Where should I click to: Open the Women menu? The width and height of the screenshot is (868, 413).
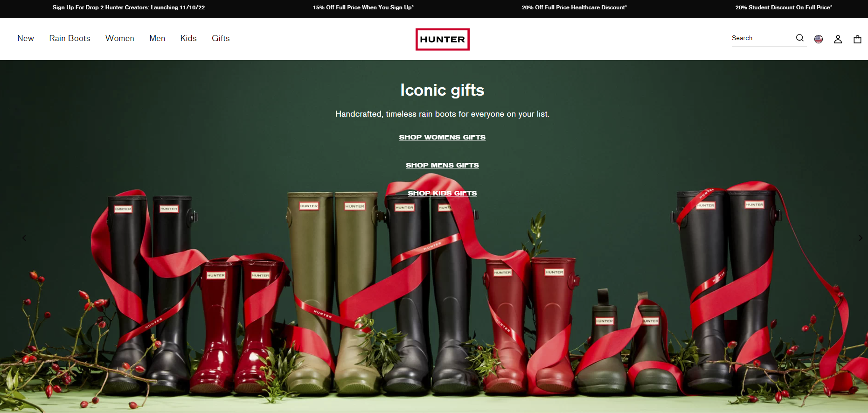click(x=120, y=38)
